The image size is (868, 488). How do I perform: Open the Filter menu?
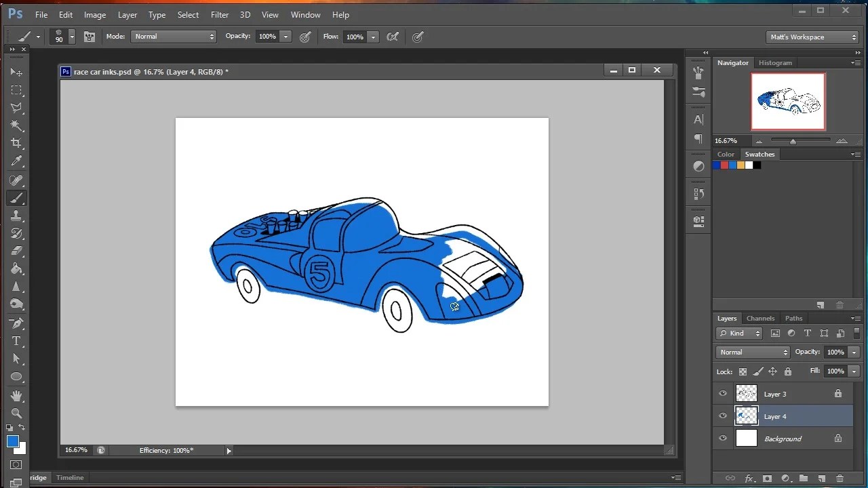pyautogui.click(x=219, y=14)
